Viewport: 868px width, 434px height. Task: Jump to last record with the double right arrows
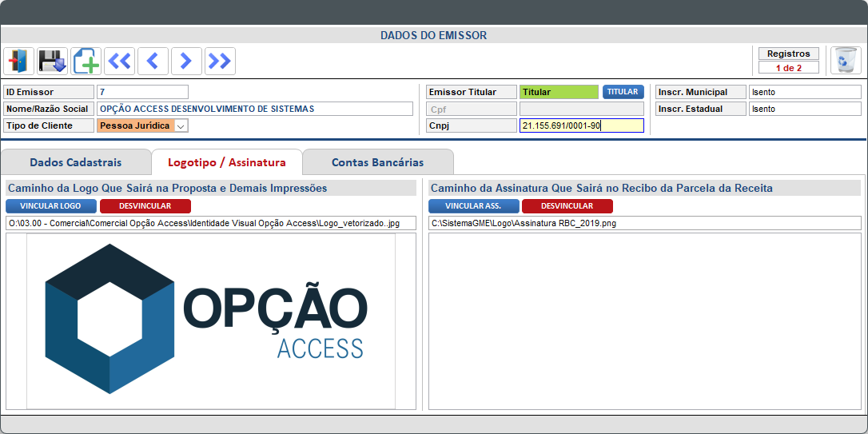pos(221,61)
